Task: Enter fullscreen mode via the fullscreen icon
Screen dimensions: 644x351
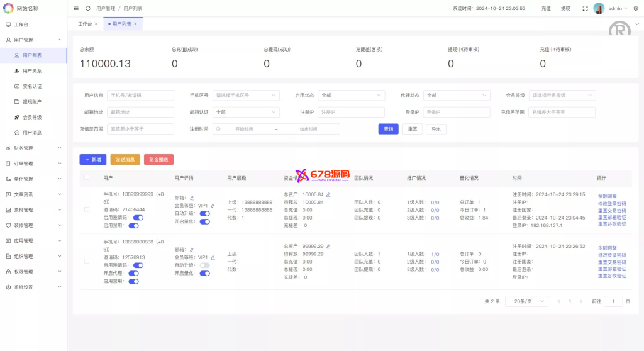Action: point(585,9)
